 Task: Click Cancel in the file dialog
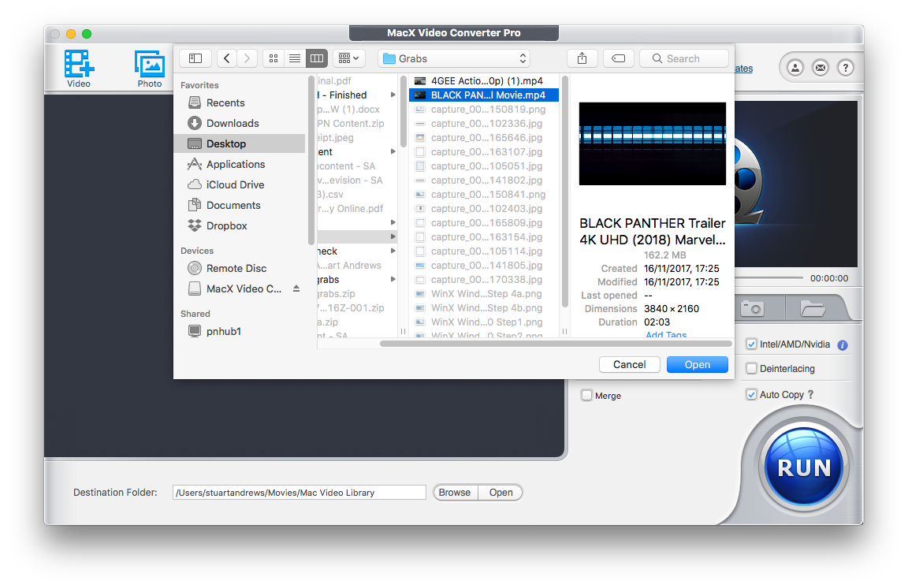coord(630,364)
